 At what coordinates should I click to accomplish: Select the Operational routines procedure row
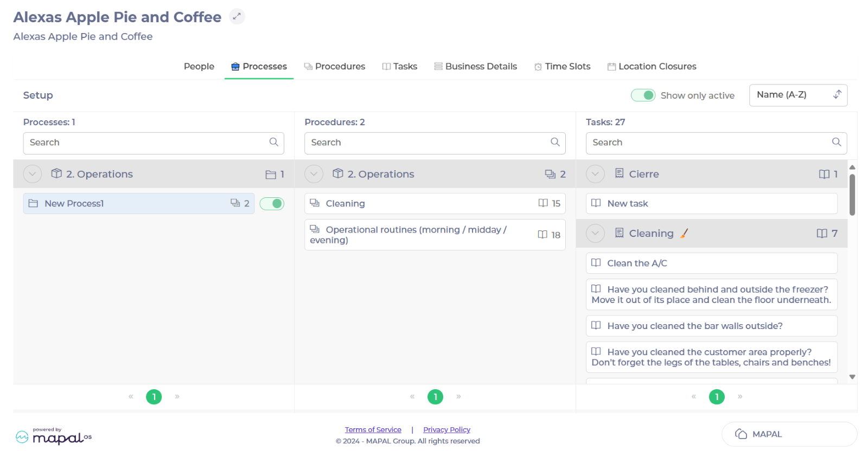coord(435,235)
